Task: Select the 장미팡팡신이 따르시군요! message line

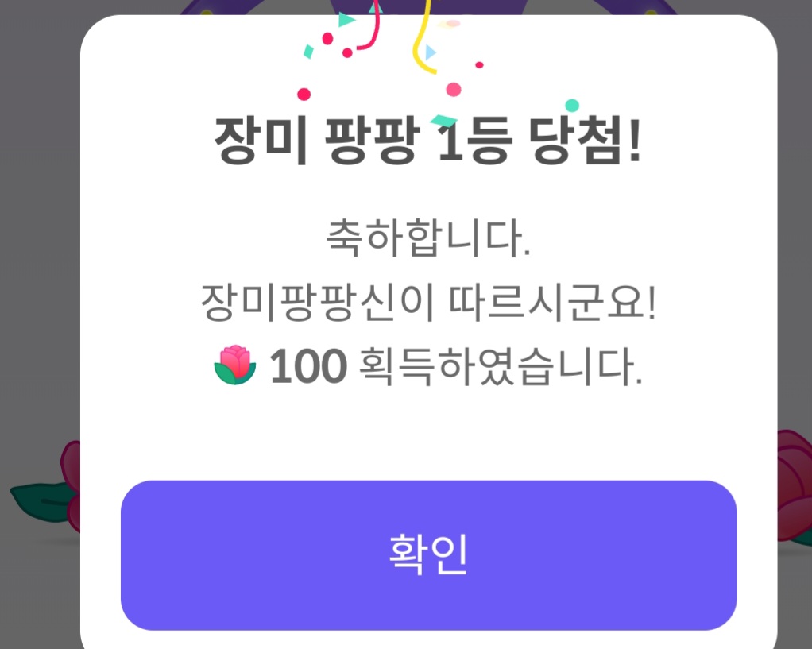Action: tap(427, 303)
